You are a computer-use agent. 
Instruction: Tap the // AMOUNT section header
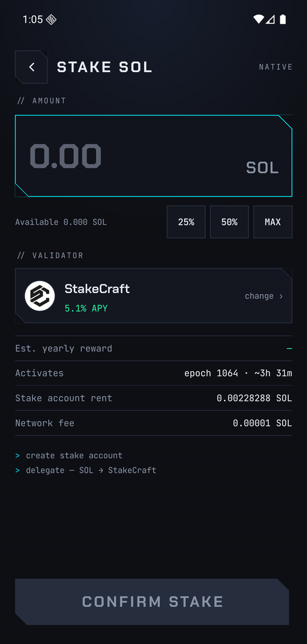[42, 101]
